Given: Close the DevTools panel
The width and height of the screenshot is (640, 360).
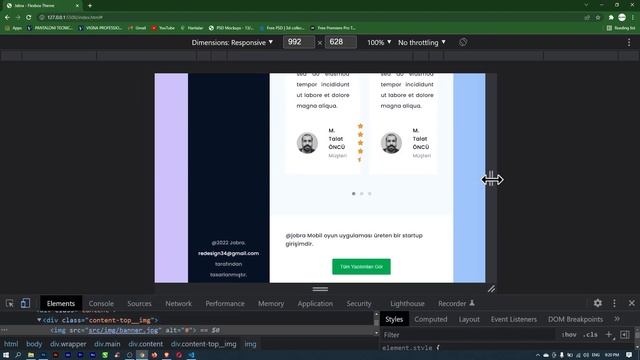Looking at the screenshot, I should pyautogui.click(x=631, y=303).
